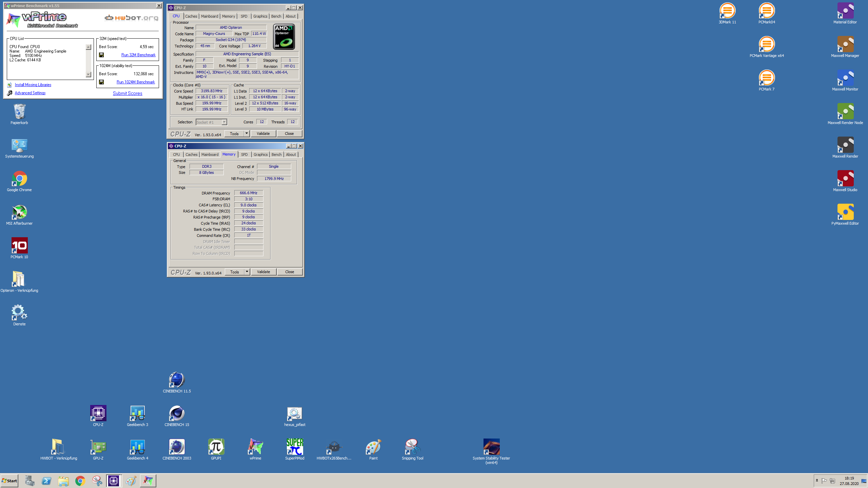Click the Start button on taskbar

(9, 481)
